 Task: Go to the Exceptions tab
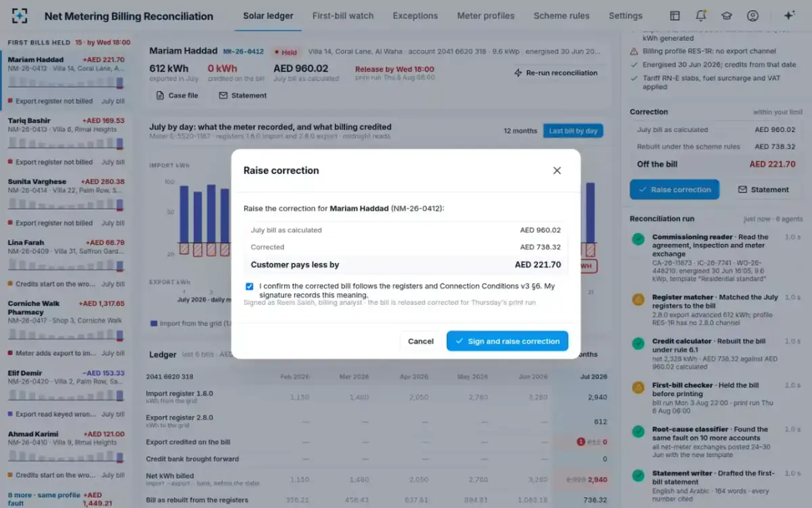click(x=415, y=16)
